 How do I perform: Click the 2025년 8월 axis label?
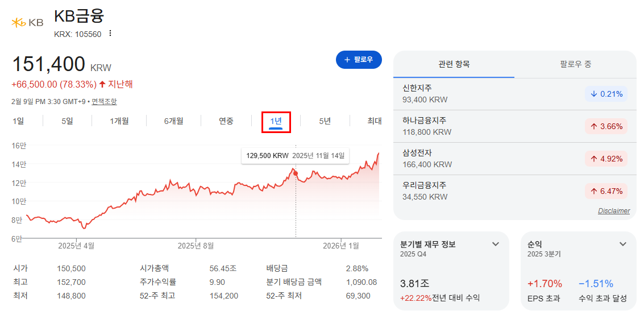tap(196, 246)
